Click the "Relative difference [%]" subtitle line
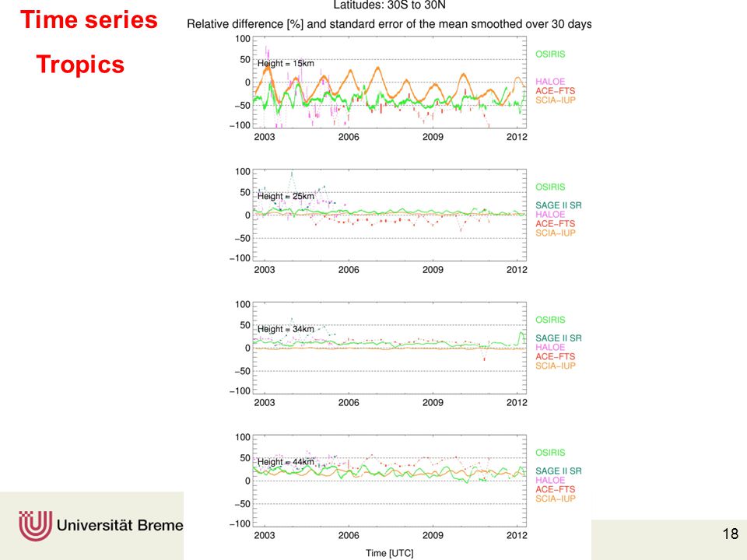The image size is (747, 560). coord(389,24)
